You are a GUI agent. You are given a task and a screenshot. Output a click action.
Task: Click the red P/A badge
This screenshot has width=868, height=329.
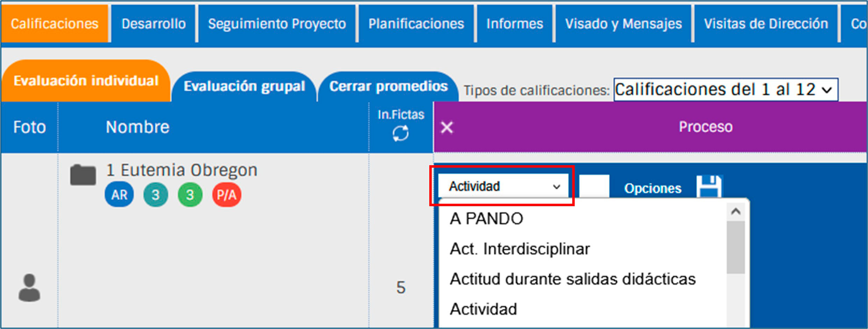pyautogui.click(x=227, y=195)
